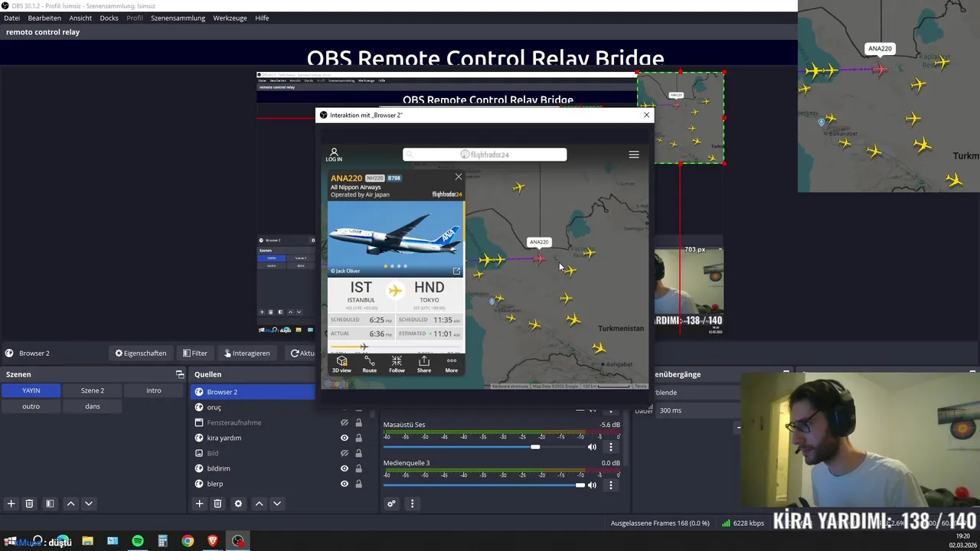Move scene down with arrow

point(89,504)
